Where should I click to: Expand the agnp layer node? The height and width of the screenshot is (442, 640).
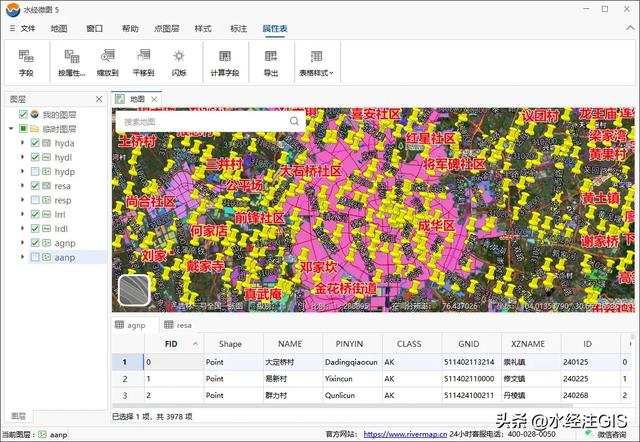22,243
